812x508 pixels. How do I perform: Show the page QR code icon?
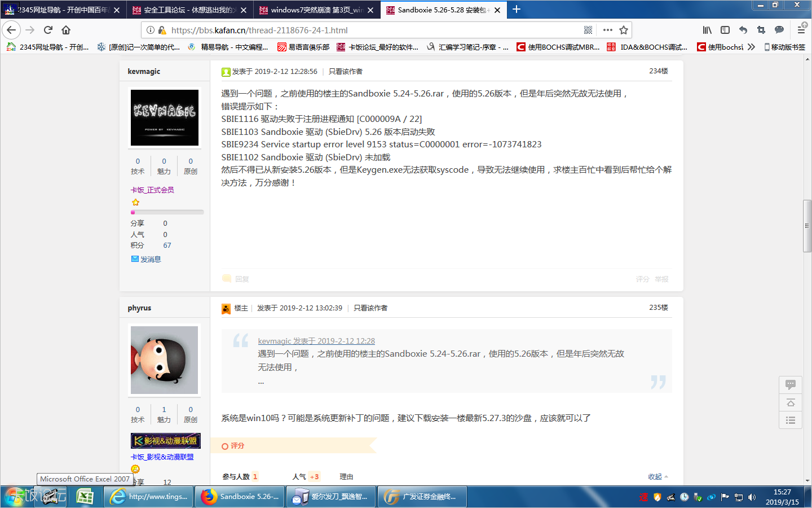(x=588, y=30)
